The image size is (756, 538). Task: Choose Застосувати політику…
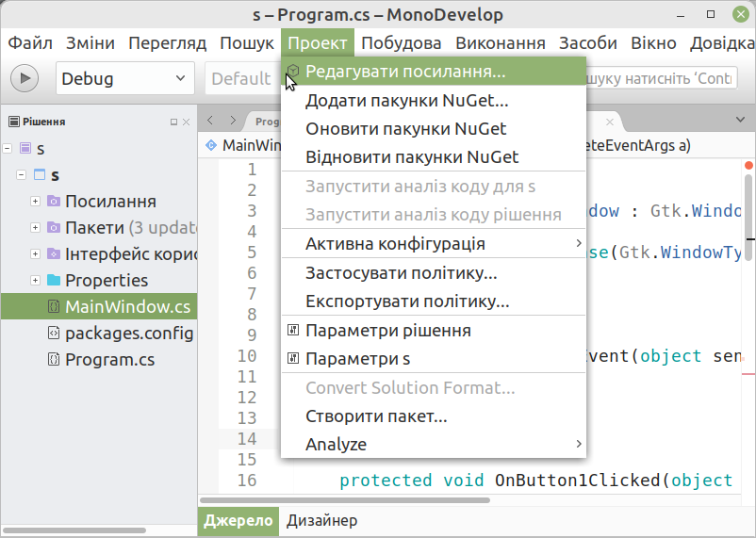point(434,273)
